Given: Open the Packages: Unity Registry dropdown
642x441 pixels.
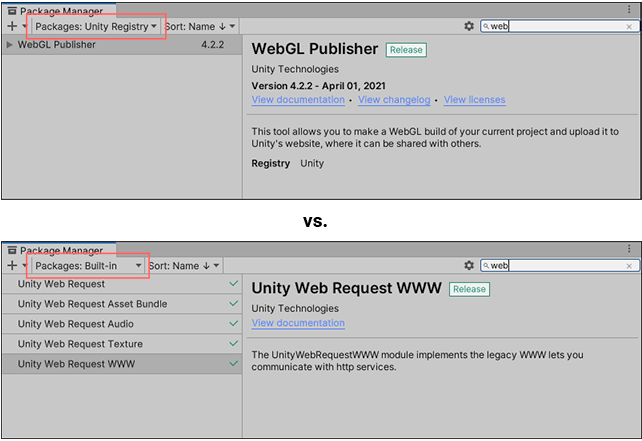Looking at the screenshot, I should (x=96, y=26).
